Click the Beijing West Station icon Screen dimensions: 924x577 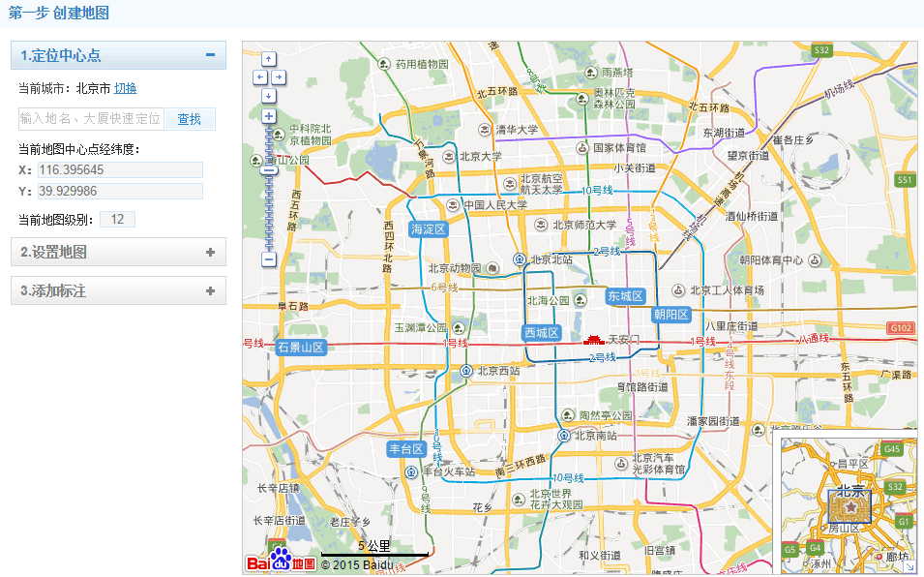tap(466, 371)
